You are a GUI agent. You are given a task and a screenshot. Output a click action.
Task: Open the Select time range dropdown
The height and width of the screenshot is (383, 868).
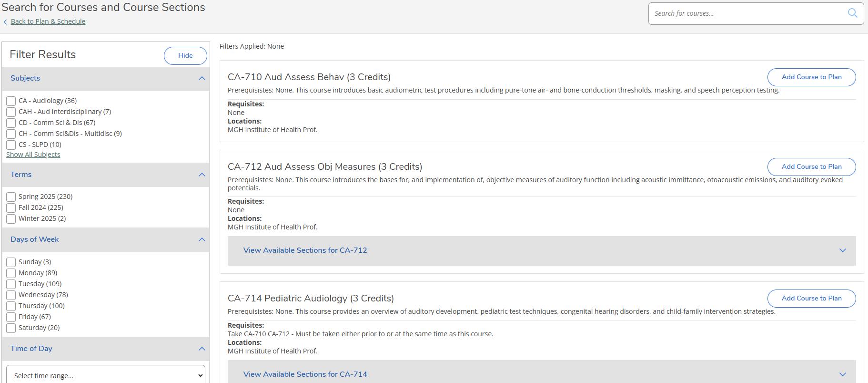coord(106,375)
